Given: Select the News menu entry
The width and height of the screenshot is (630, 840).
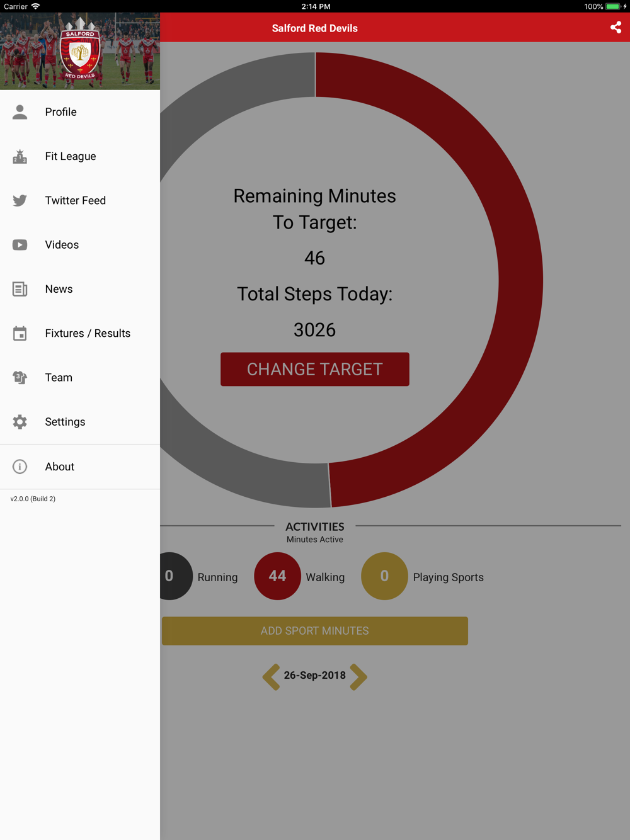Looking at the screenshot, I should pos(80,289).
